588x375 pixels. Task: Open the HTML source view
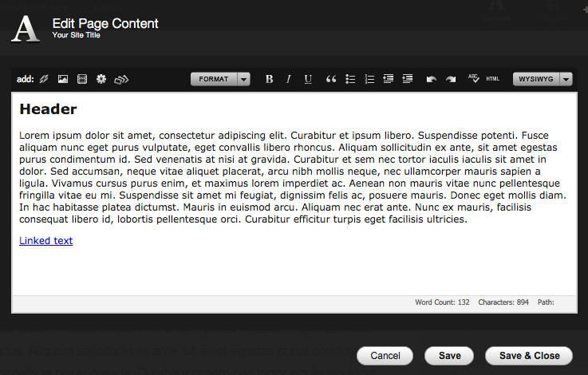[492, 79]
